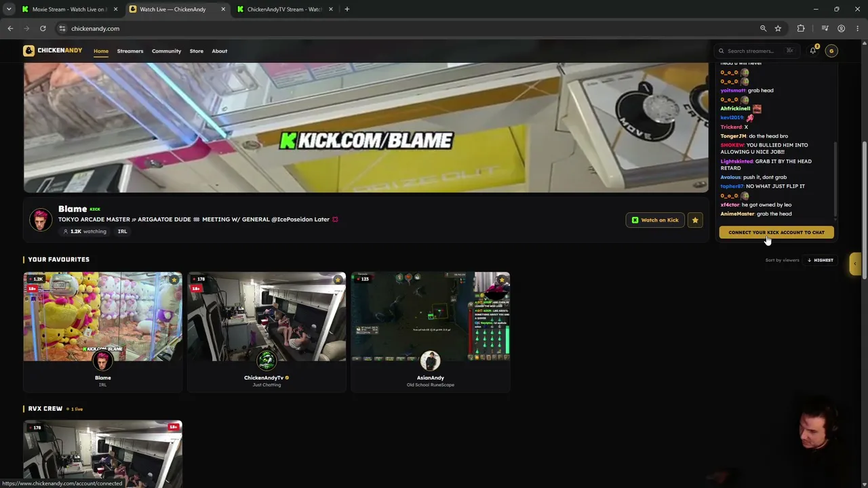Click the RVX Crew section heading
The width and height of the screenshot is (868, 488).
click(45, 409)
